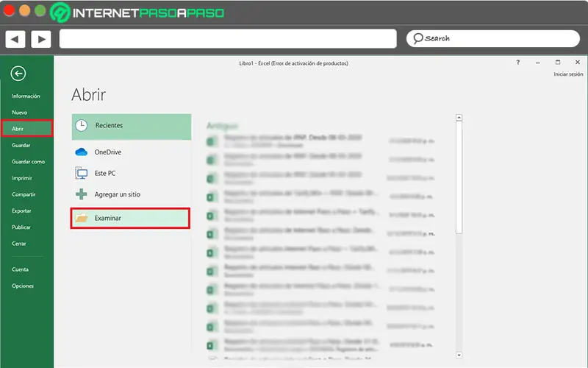This screenshot has height=368, width=588.
Task: Open the Información menu item
Action: (26, 96)
